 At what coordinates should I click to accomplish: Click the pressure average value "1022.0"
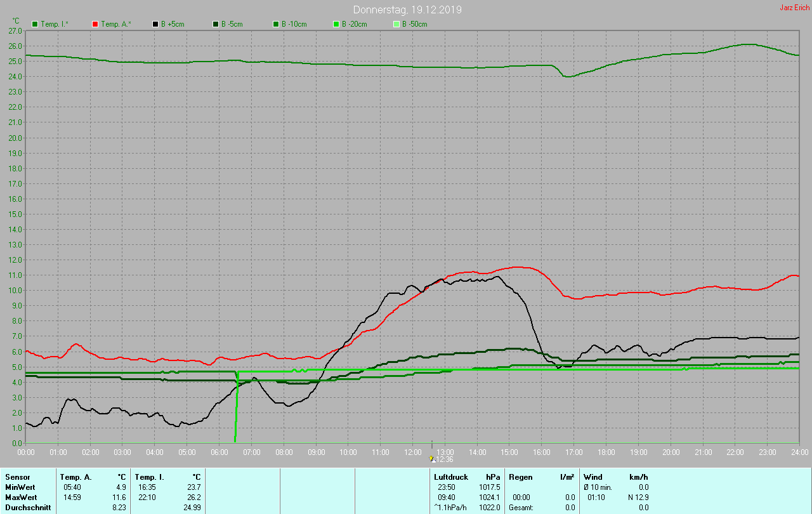pyautogui.click(x=490, y=508)
